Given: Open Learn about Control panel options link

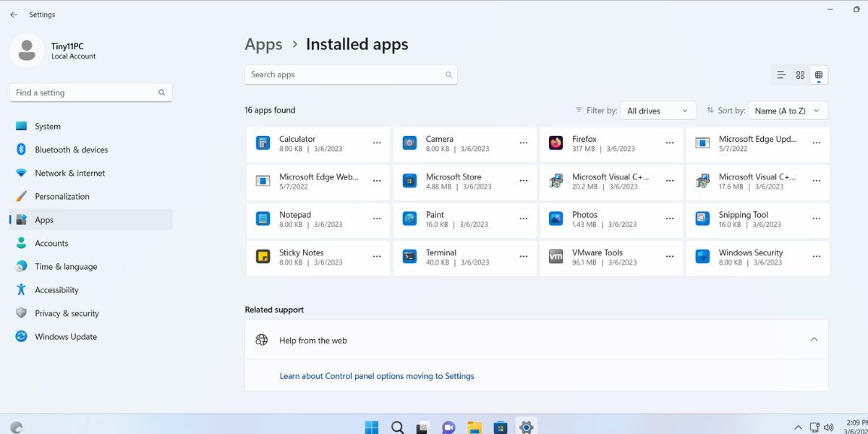Looking at the screenshot, I should click(377, 376).
